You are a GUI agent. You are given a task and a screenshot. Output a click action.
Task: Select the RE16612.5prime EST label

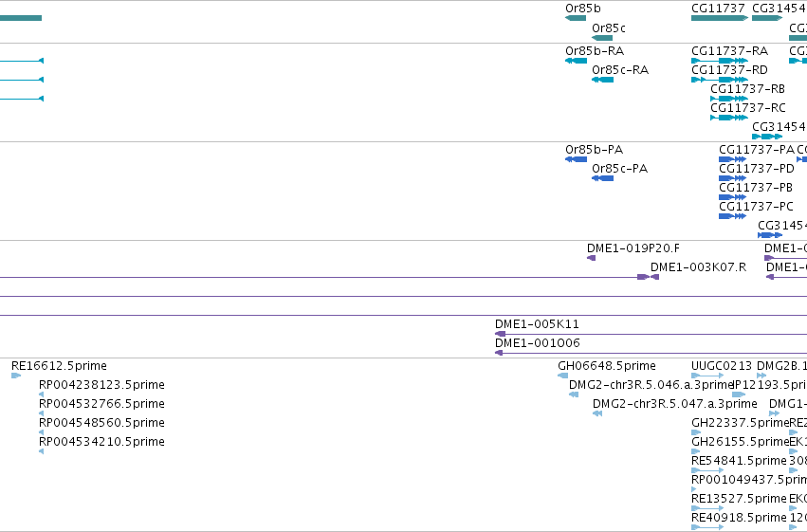point(59,366)
